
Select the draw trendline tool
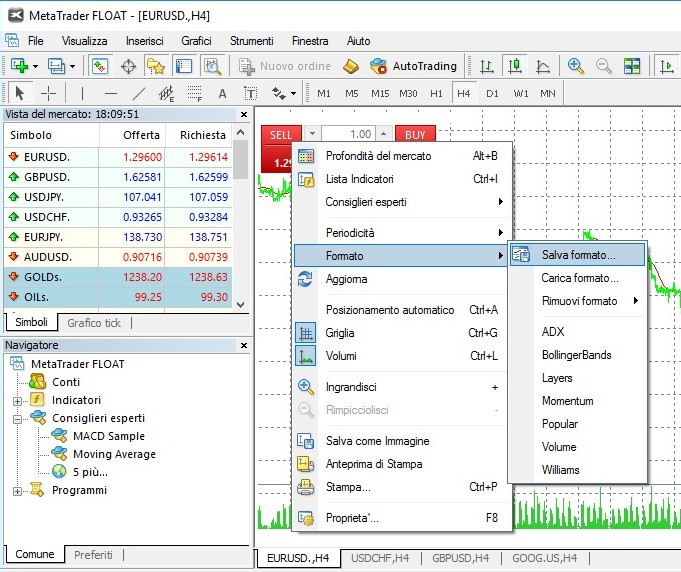click(139, 93)
